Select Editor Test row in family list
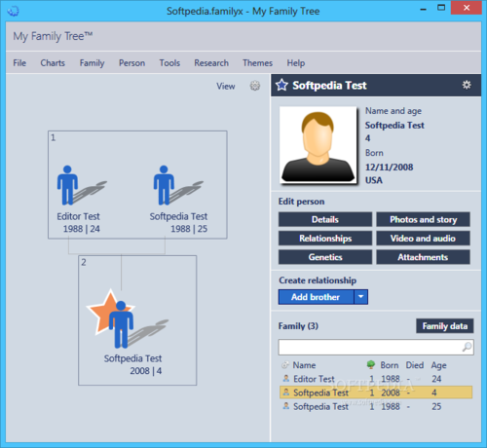Screen dimensions: 487x448 [x=376, y=379]
